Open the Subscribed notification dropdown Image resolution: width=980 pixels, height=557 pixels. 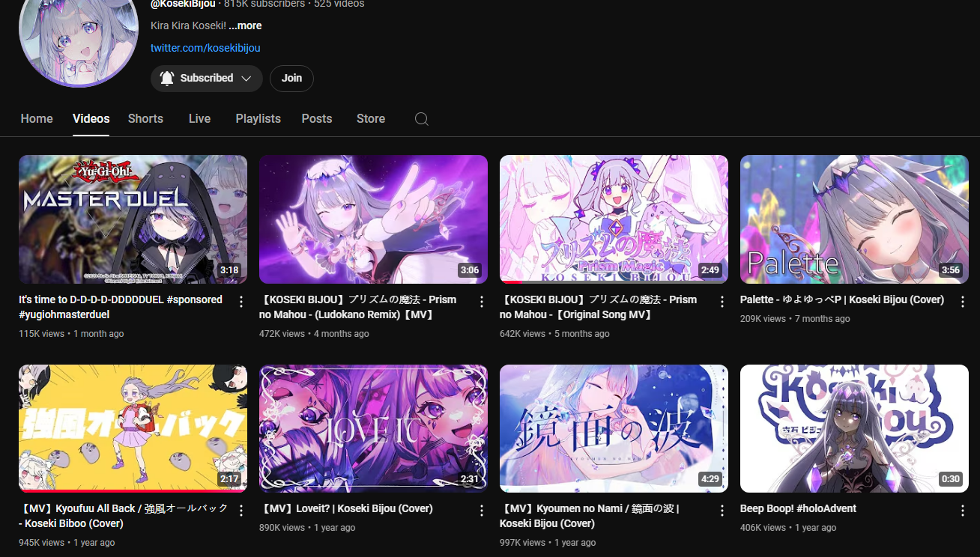pyautogui.click(x=206, y=78)
